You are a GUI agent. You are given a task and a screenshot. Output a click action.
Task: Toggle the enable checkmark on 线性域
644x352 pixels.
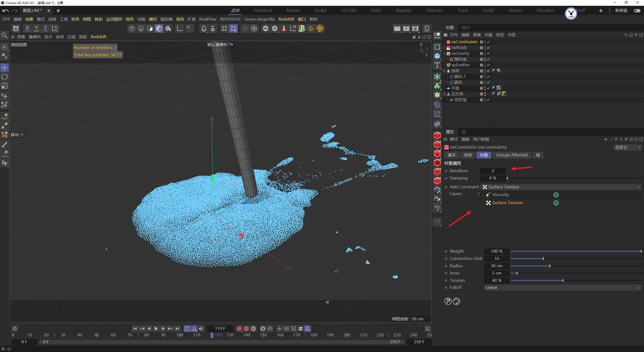coord(488,100)
